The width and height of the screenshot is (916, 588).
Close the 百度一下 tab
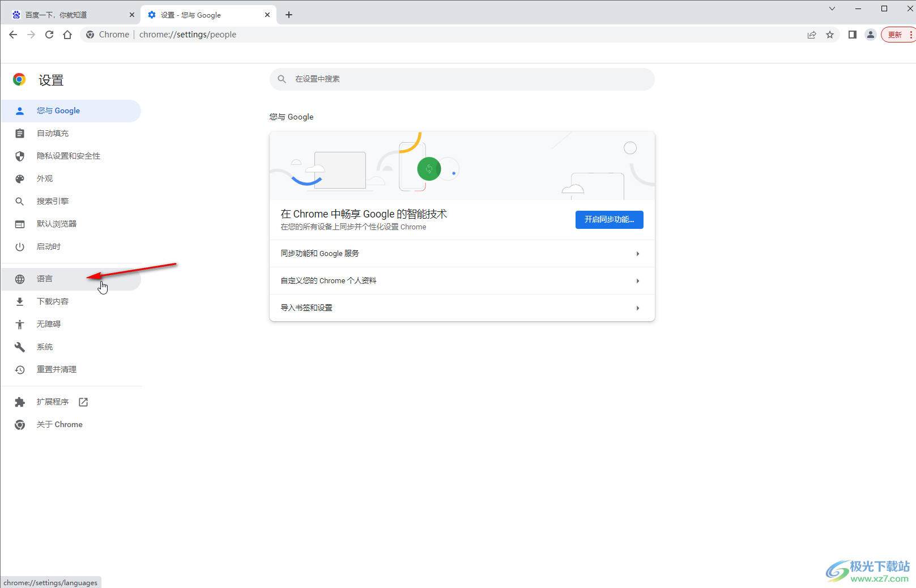pos(132,15)
